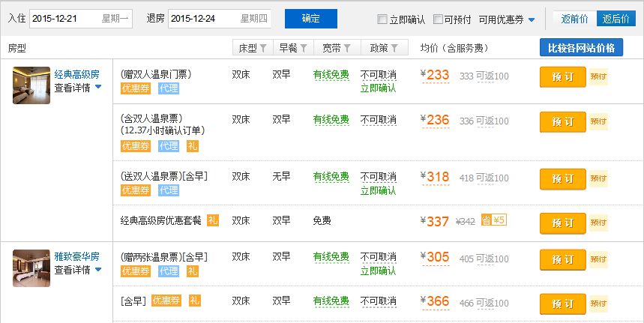Open the 可用优惠券 dropdown
644x323 pixels.
(507, 19)
